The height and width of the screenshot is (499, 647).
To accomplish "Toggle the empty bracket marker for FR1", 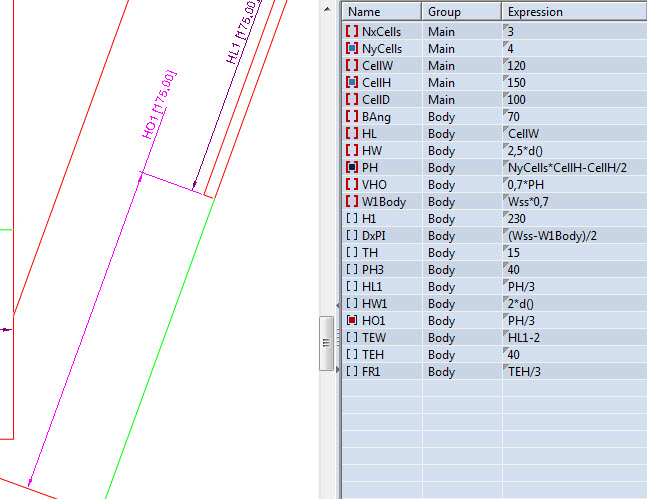I will (351, 371).
